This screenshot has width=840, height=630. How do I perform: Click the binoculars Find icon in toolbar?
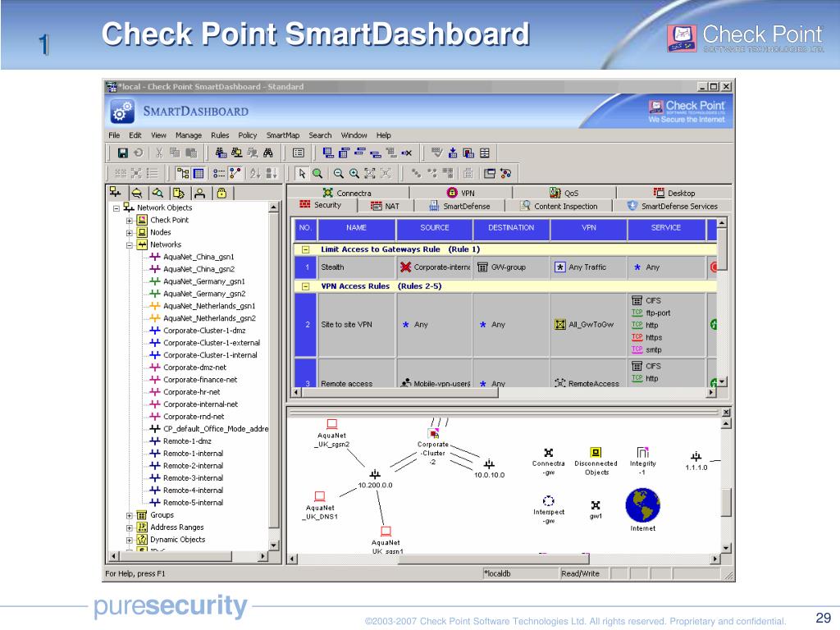(268, 153)
